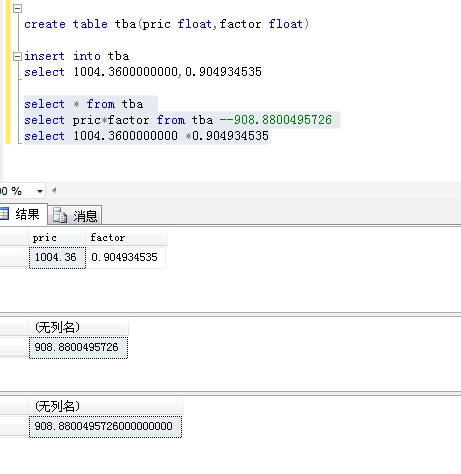The image size is (461, 474).
Task: Open the zoom percentage dropdown
Action: 40,191
